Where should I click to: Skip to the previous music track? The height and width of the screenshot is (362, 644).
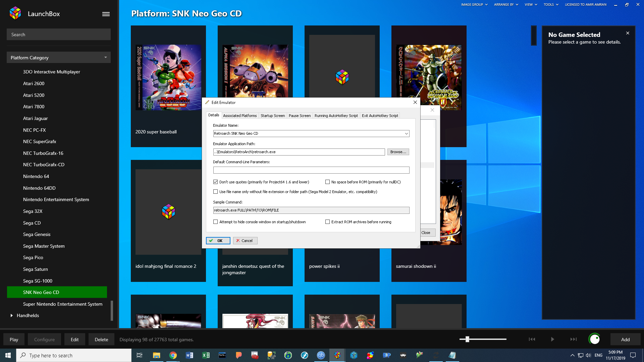click(532, 339)
